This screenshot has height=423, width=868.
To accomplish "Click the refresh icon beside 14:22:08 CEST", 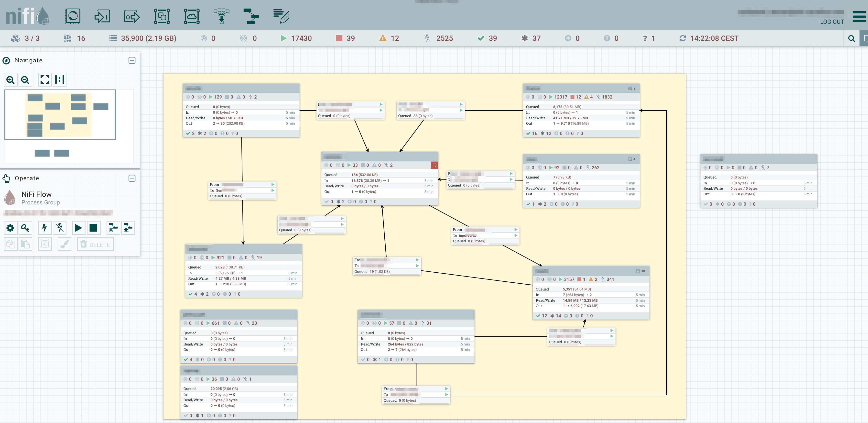I will (x=683, y=38).
